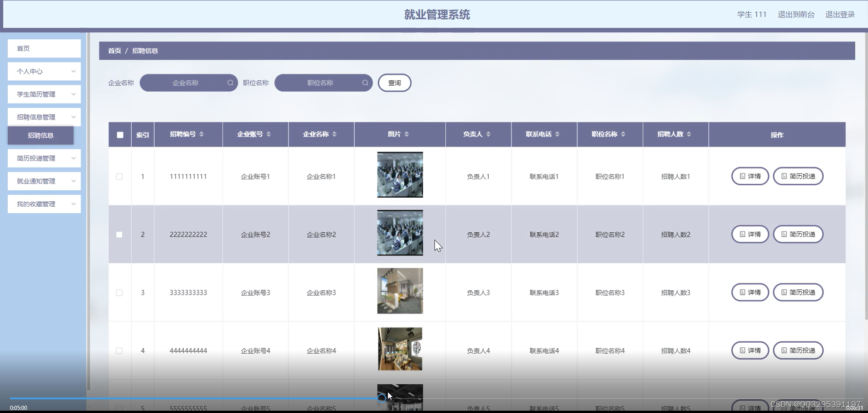Click the cell 1111111111
The width and height of the screenshot is (868, 413).
tap(188, 177)
